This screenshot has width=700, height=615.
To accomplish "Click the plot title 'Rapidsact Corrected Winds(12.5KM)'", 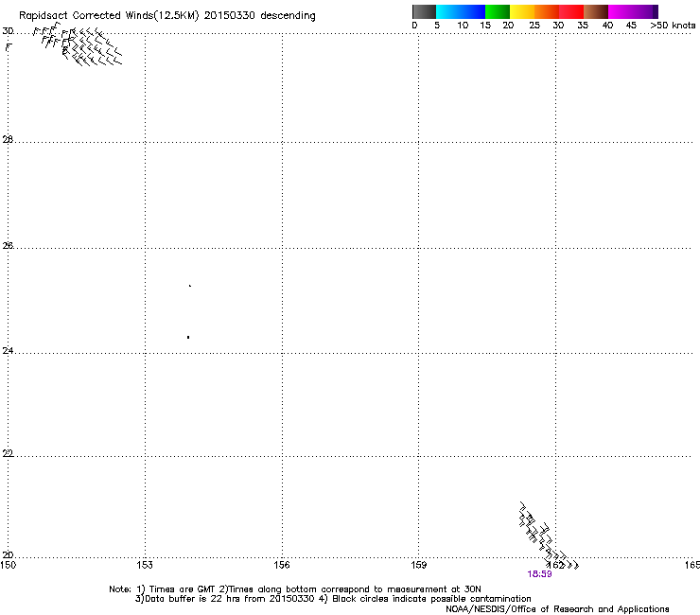I will click(x=109, y=16).
